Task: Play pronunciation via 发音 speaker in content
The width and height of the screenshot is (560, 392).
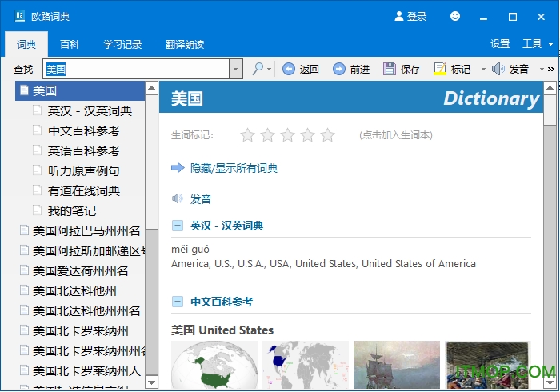Action: click(x=178, y=198)
